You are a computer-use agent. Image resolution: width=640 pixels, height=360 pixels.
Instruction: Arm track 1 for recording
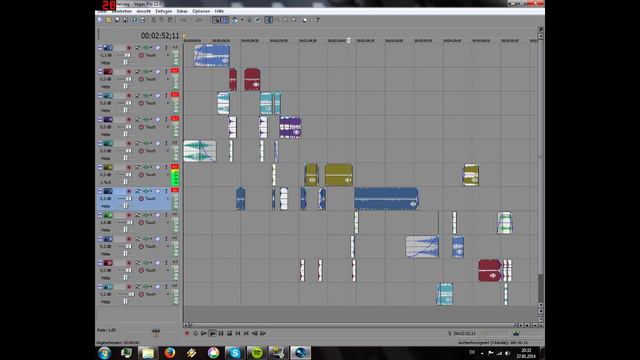click(x=129, y=48)
